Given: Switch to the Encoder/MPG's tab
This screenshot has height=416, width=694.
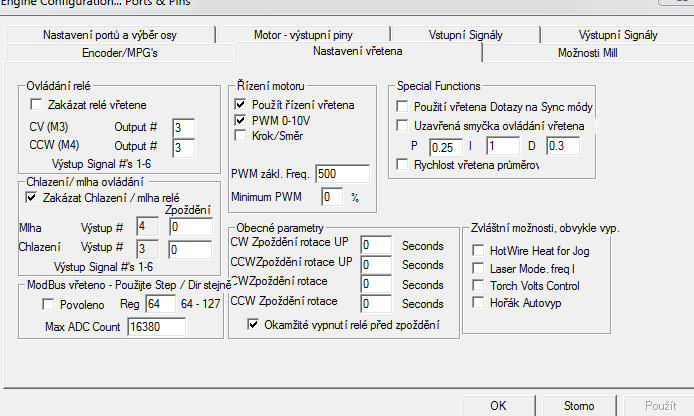Looking at the screenshot, I should coord(117,52).
